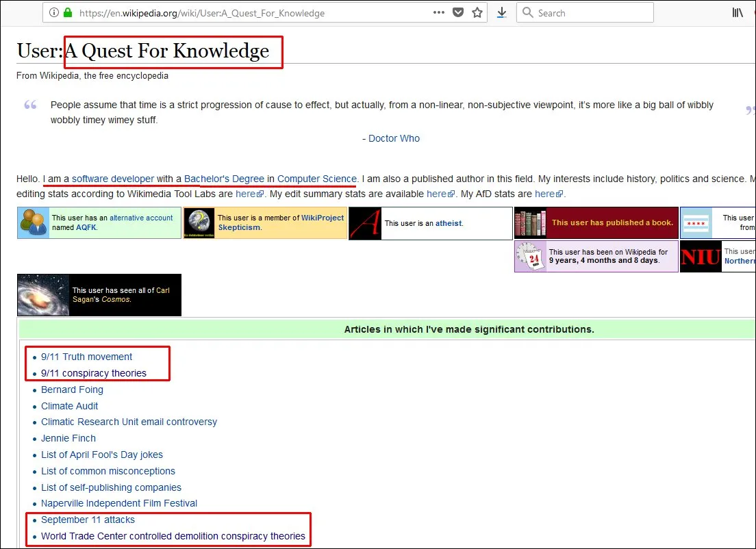Viewport: 756px width, 549px height.
Task: Open the Doctor Who link
Action: [x=394, y=138]
